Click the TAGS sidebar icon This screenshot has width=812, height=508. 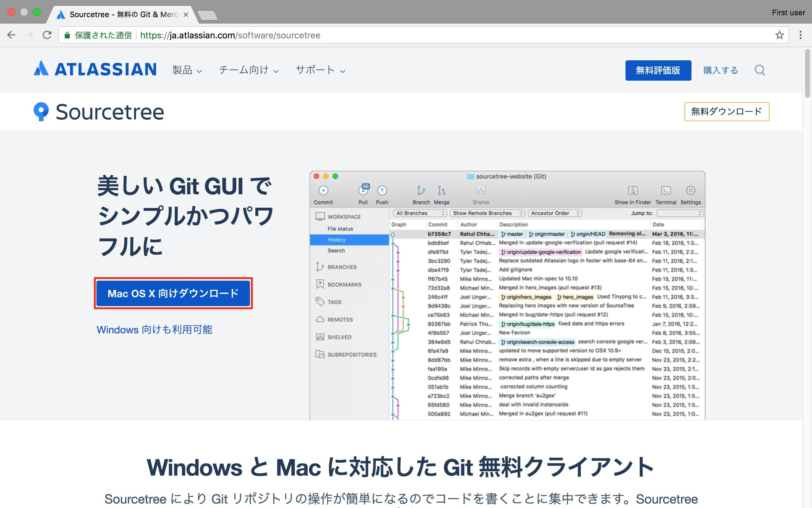[x=320, y=301]
